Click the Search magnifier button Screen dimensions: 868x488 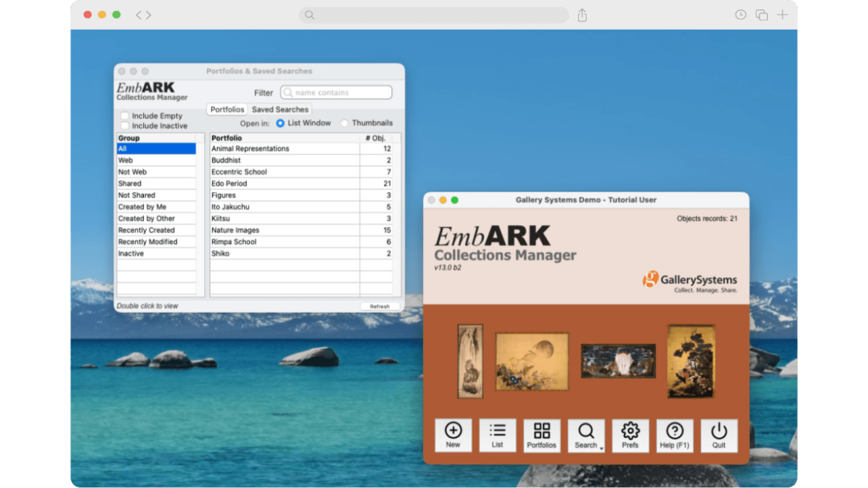(x=585, y=435)
